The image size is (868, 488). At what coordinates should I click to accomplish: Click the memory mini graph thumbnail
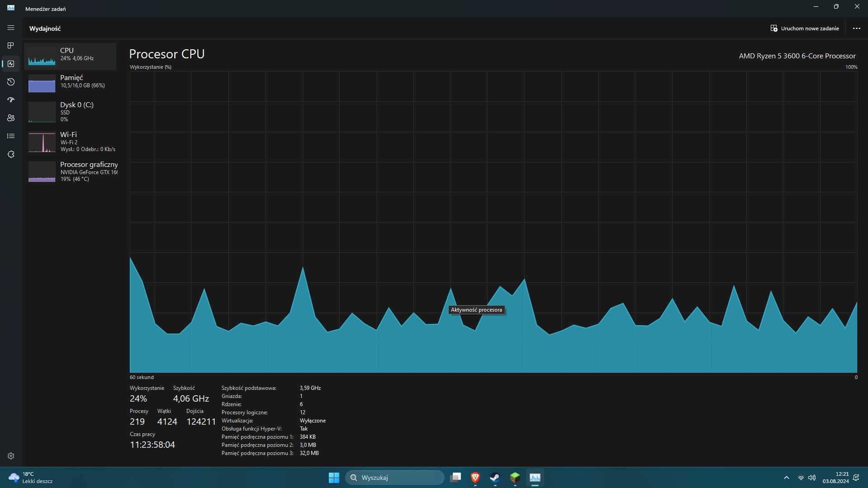42,83
